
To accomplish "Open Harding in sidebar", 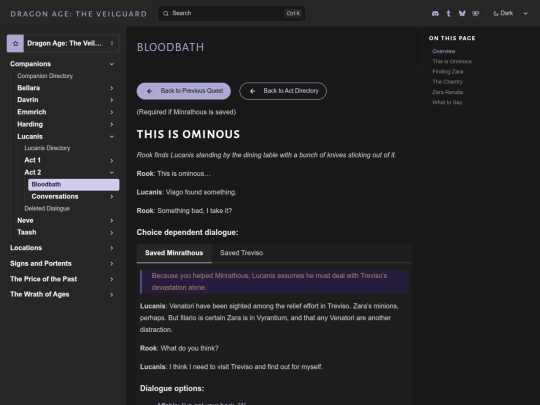I will pyautogui.click(x=30, y=124).
